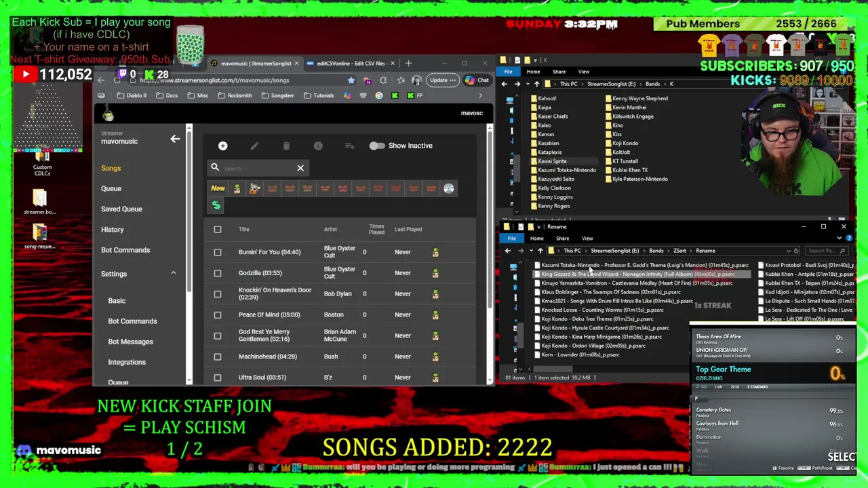Click the song Search input field
Screen dimensions: 868x488
(258, 168)
